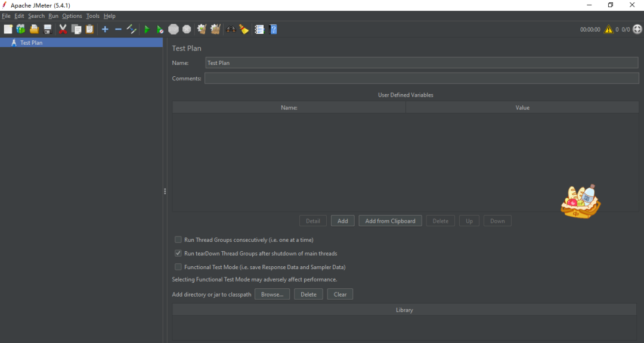Image resolution: width=644 pixels, height=343 pixels.
Task: Open the Templates icon in toolbar
Action: point(20,29)
